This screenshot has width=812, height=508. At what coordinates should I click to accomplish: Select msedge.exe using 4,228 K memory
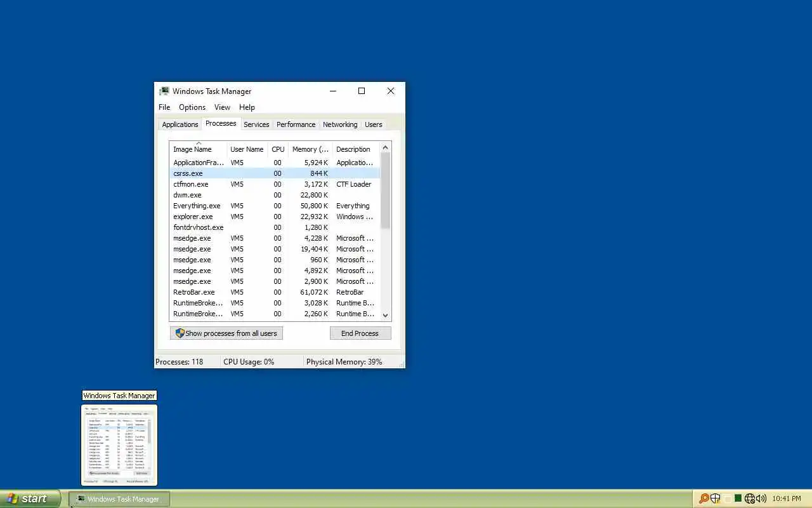coord(275,238)
